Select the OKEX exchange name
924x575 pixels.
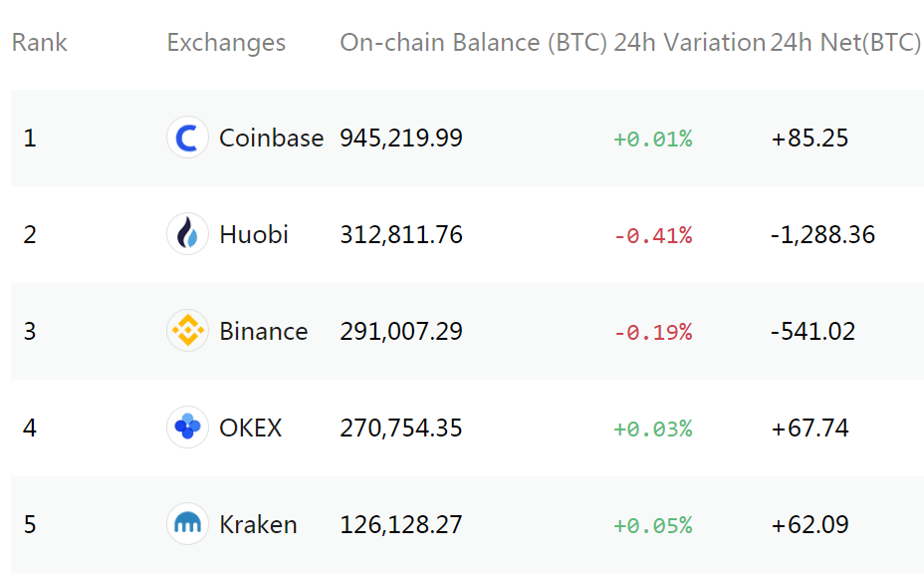251,429
